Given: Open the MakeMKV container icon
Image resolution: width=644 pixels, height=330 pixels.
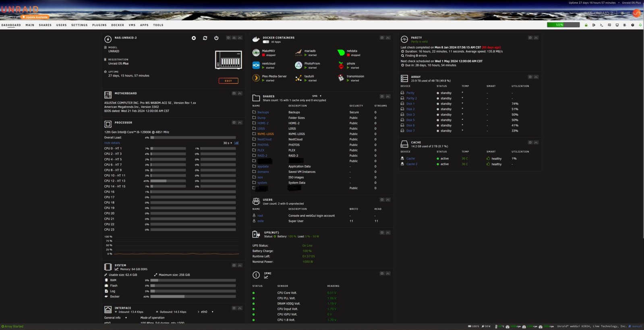Looking at the screenshot, I should (256, 52).
